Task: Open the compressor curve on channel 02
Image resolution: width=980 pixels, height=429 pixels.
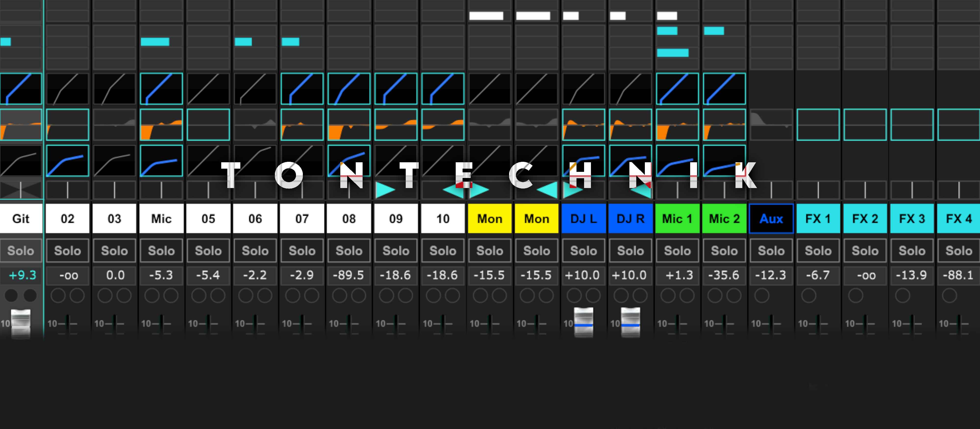Action: [68, 161]
